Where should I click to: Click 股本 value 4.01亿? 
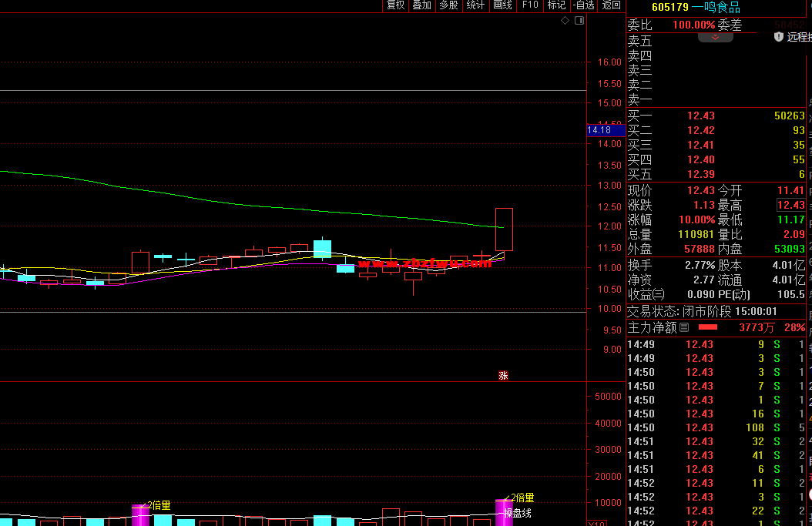click(x=789, y=266)
